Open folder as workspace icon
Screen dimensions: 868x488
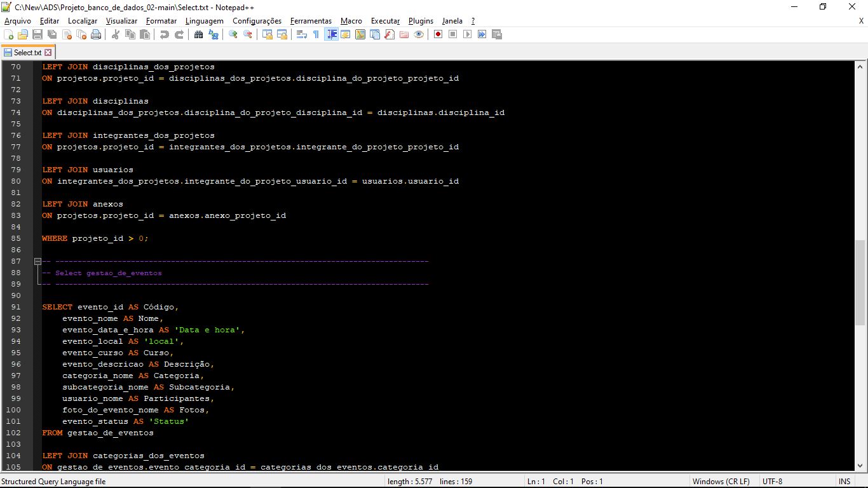[x=403, y=34]
